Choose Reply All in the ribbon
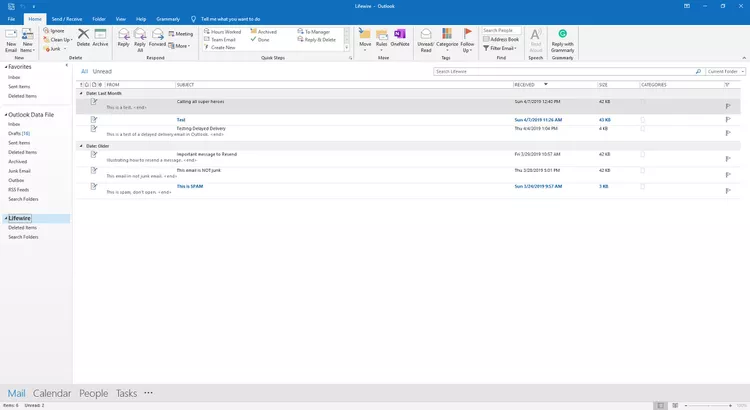 pos(140,40)
